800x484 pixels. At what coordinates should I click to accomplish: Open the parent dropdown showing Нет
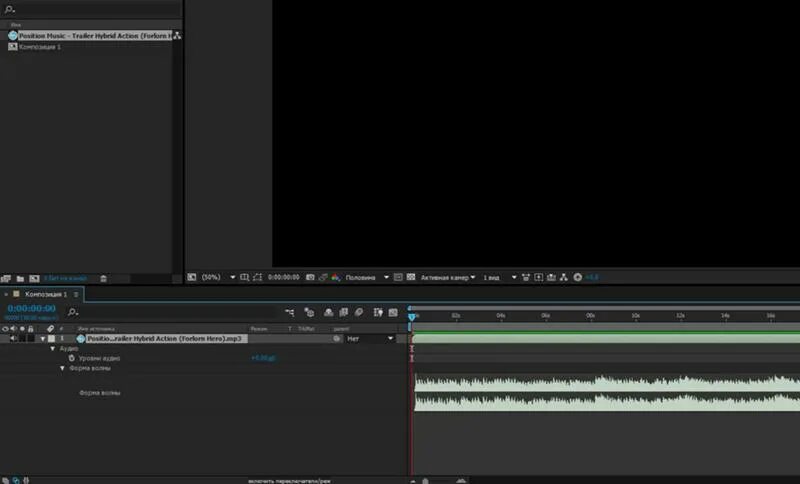coord(370,339)
